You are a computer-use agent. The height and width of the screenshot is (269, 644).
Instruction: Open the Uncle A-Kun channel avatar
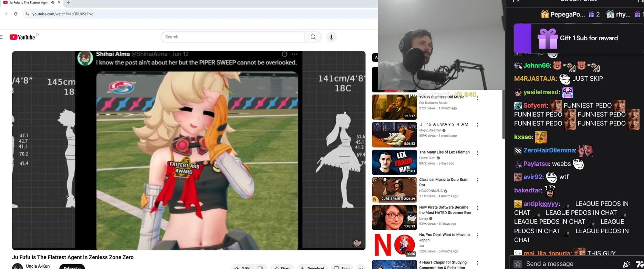click(18, 266)
